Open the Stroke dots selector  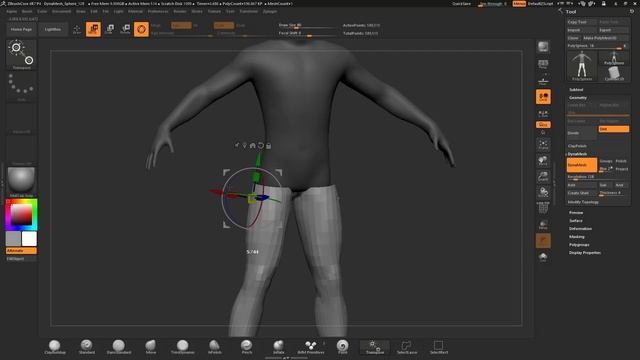click(21, 87)
